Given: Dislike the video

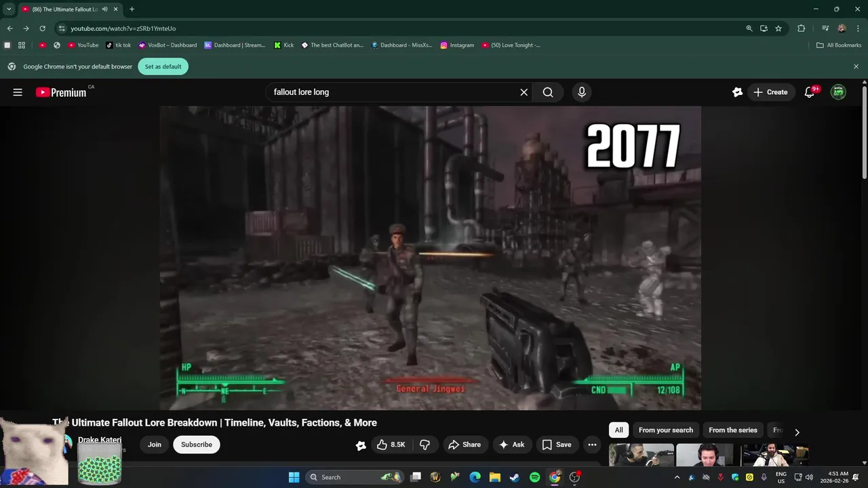Looking at the screenshot, I should [x=425, y=445].
